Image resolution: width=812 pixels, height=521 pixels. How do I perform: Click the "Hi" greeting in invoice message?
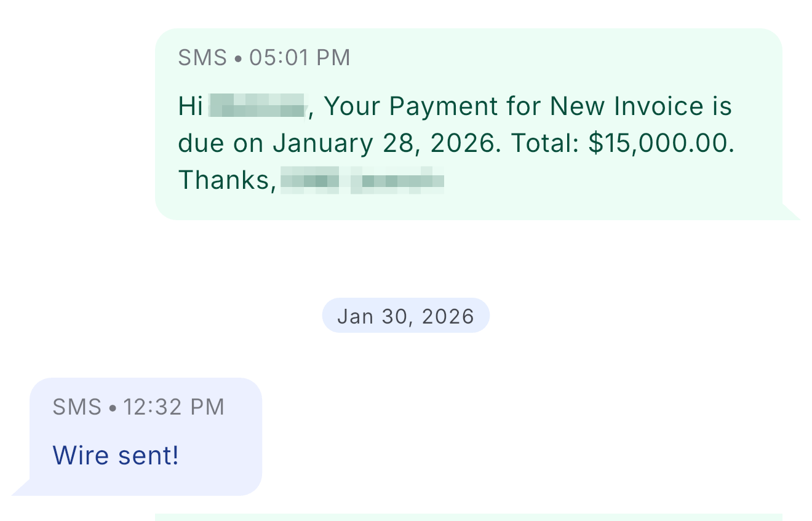(190, 106)
